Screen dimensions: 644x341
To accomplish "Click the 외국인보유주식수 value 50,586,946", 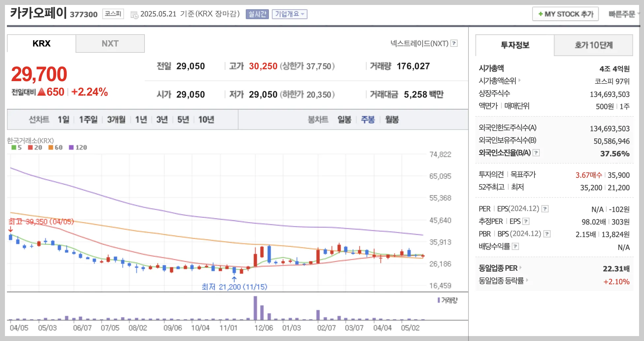I will pos(612,141).
